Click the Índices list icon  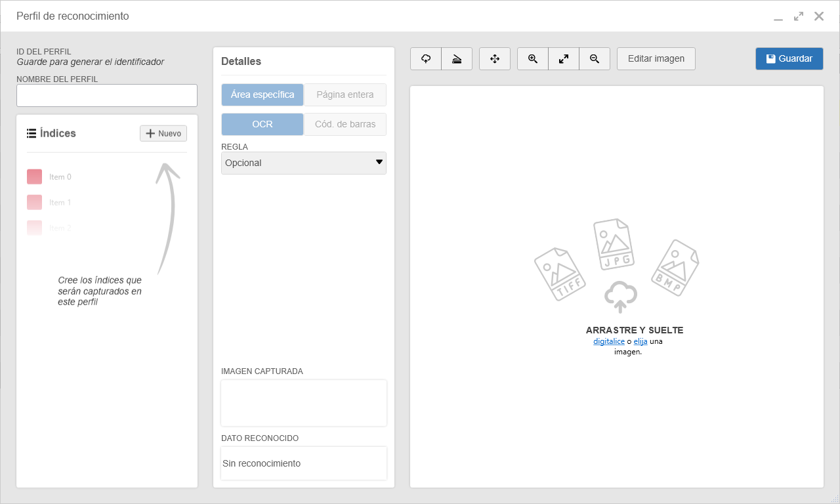pos(31,133)
